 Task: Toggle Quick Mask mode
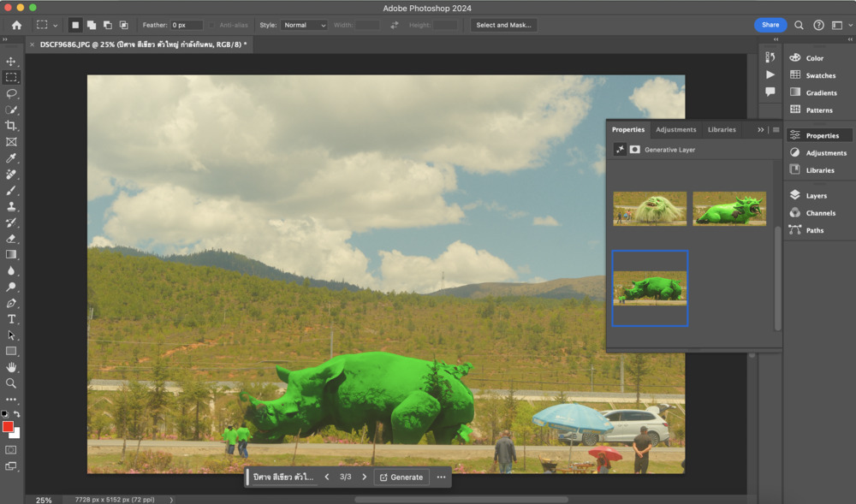click(x=11, y=449)
